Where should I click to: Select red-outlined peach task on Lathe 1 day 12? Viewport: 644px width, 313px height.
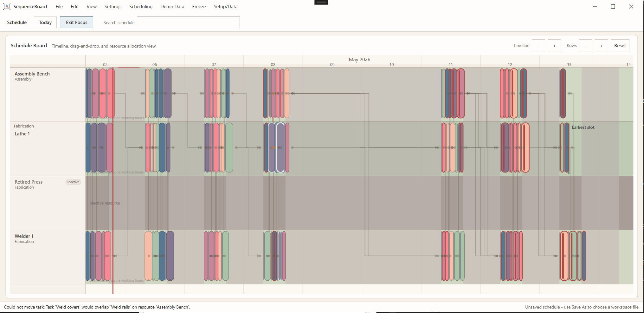tap(525, 147)
